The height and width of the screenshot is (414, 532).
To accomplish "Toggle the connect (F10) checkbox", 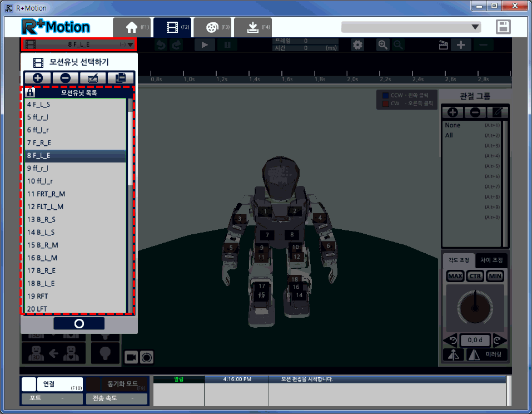I will [29, 384].
